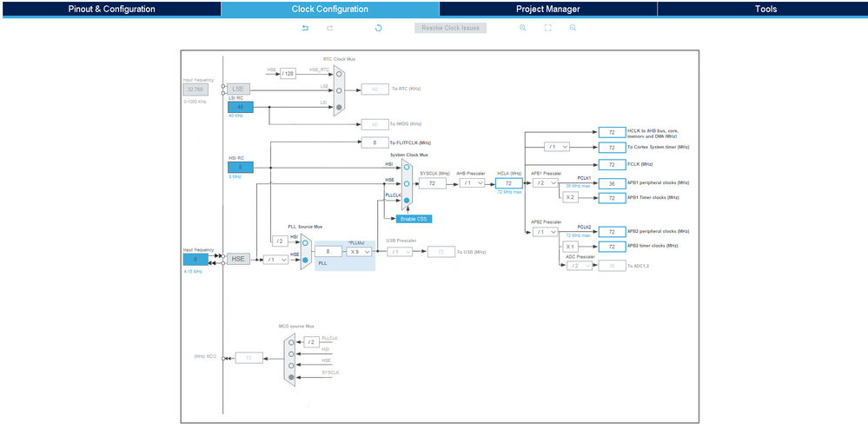Click the APB2 peripheral clocks value box
The image size is (868, 436).
[x=612, y=232]
